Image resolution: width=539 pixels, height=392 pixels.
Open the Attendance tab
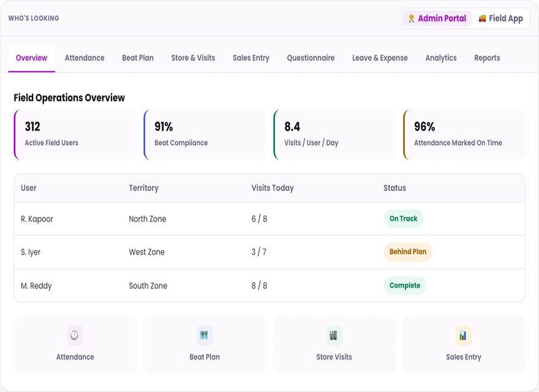click(85, 58)
